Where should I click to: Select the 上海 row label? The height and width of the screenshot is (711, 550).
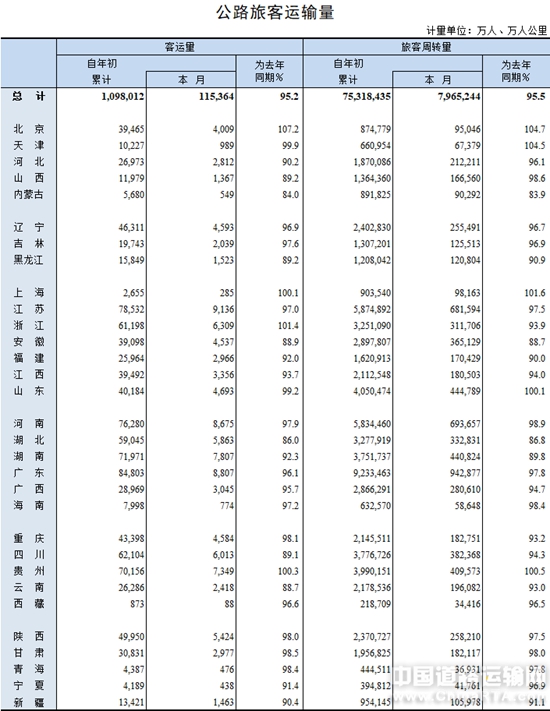tap(29, 292)
